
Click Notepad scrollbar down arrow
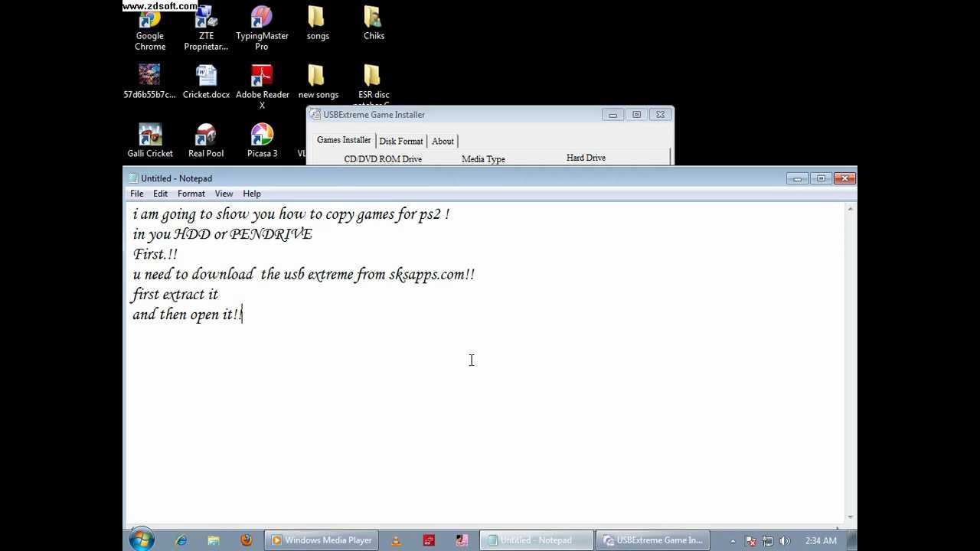(x=850, y=518)
